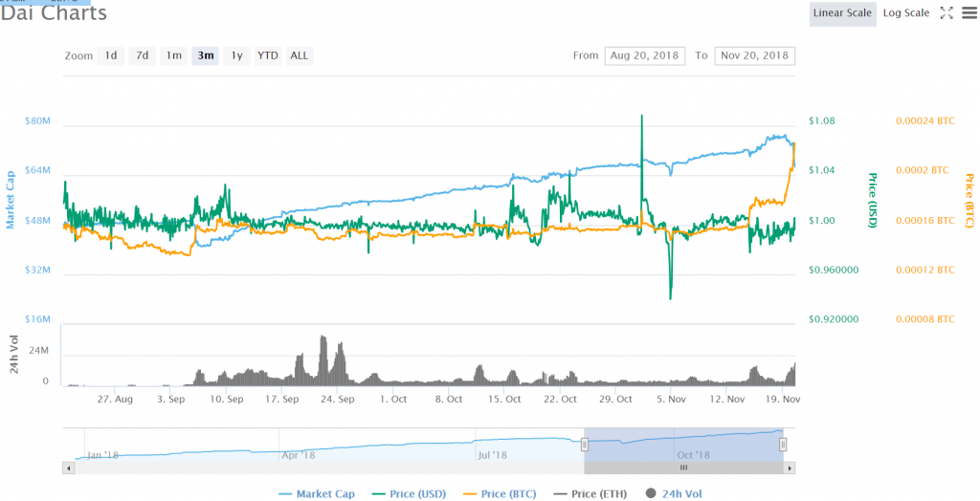980x501 pixels.
Task: Set zoom to 1d
Action: point(111,55)
